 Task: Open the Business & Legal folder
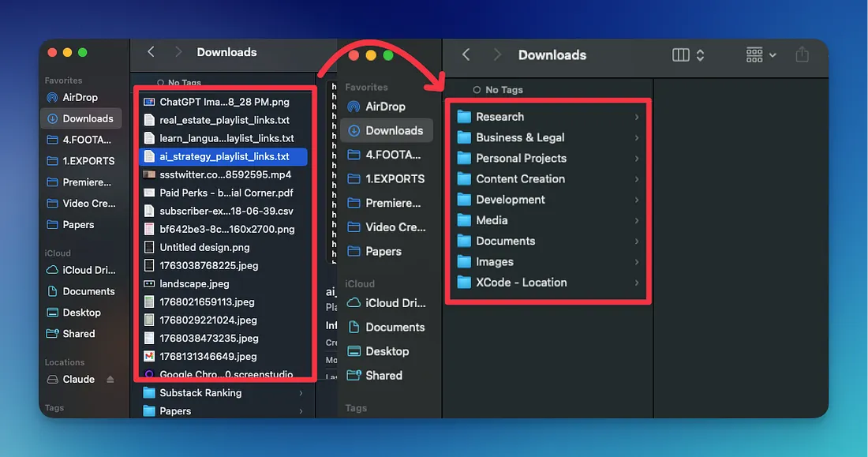click(x=520, y=137)
